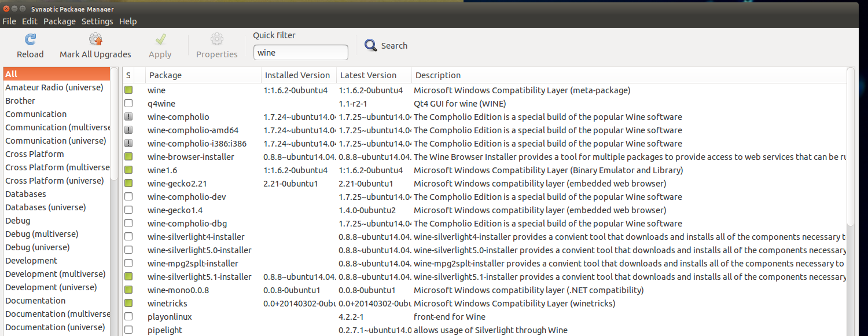Click the Quick filter text field
The height and width of the screenshot is (336, 868).
click(x=301, y=52)
